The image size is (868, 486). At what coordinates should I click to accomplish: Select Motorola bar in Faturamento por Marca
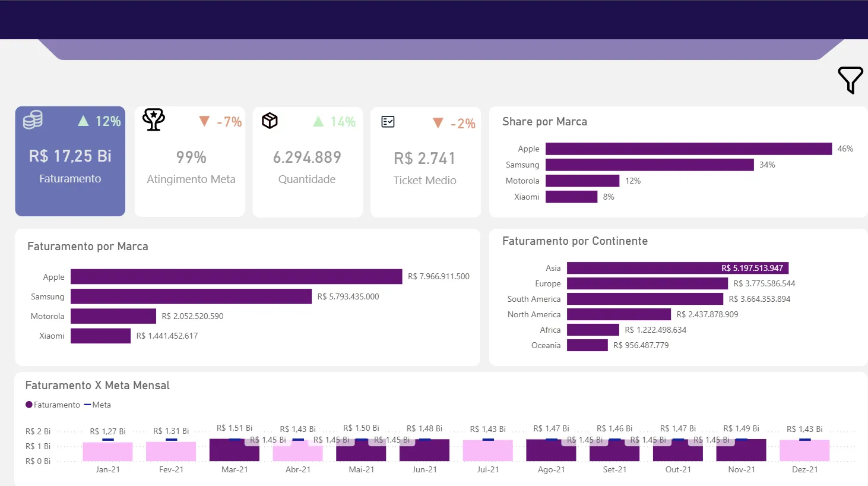tap(113, 316)
